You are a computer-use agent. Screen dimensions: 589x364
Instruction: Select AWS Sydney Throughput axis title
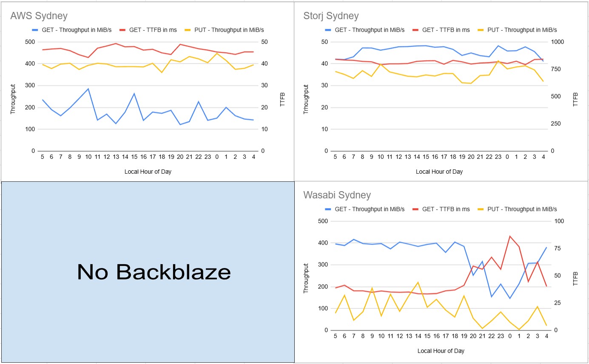[x=13, y=99]
